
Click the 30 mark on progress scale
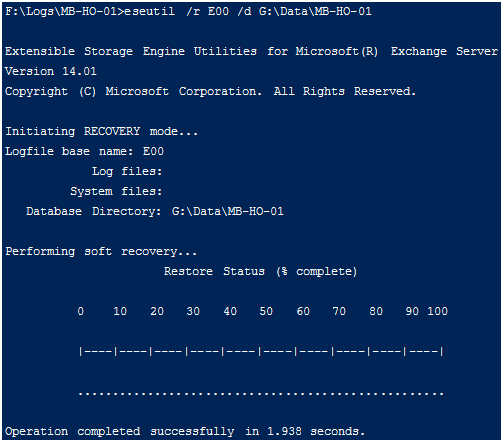[x=193, y=311]
